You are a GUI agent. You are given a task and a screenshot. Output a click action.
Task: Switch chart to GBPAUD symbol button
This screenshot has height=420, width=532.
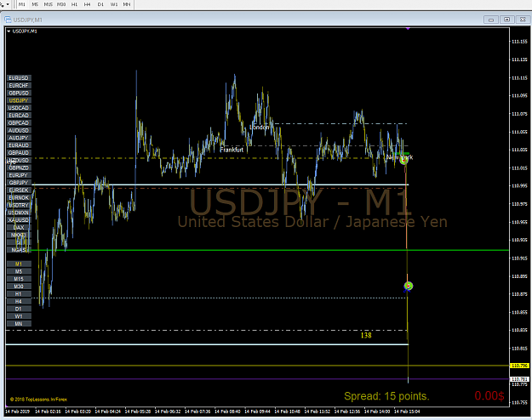point(19,152)
